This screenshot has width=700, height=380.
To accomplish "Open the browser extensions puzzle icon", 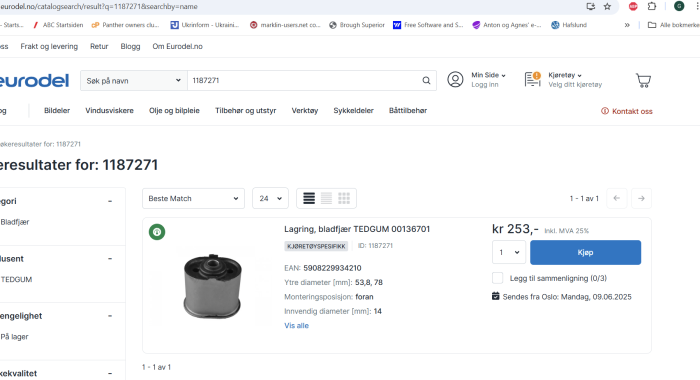I will [x=652, y=6].
